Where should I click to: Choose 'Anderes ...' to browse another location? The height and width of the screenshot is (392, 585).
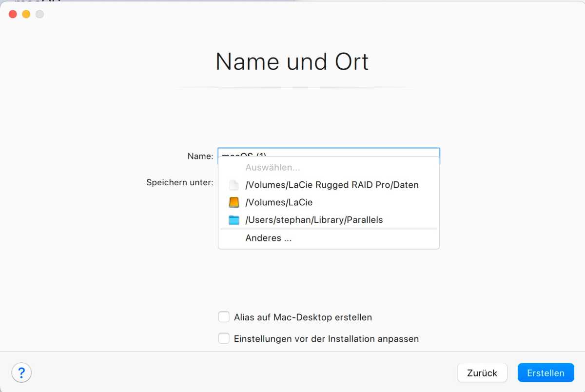[x=268, y=238]
